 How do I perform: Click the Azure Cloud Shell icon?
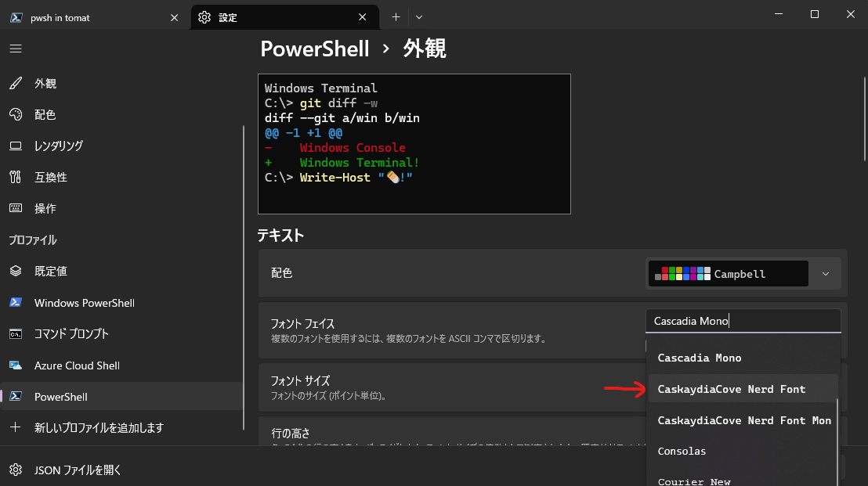[x=16, y=365]
